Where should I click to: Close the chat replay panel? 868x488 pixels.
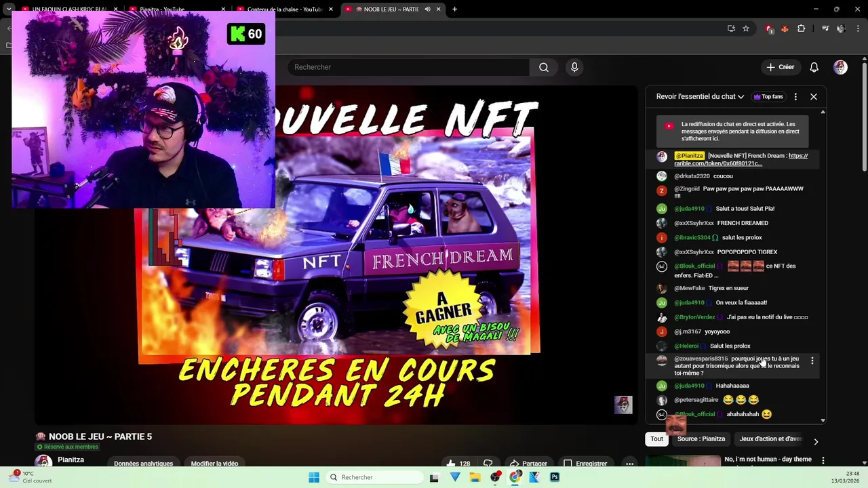814,97
